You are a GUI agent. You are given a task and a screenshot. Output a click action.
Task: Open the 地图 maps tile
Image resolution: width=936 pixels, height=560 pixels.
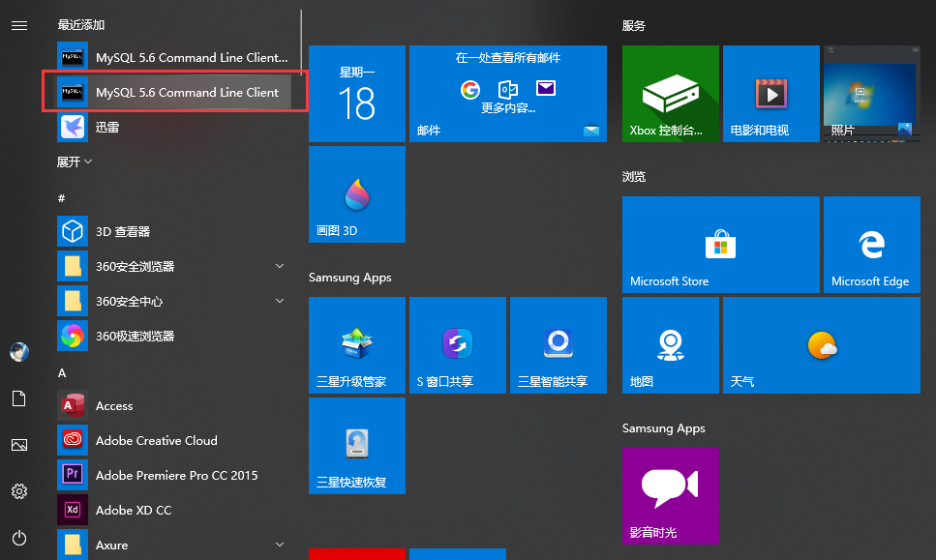pyautogui.click(x=671, y=345)
